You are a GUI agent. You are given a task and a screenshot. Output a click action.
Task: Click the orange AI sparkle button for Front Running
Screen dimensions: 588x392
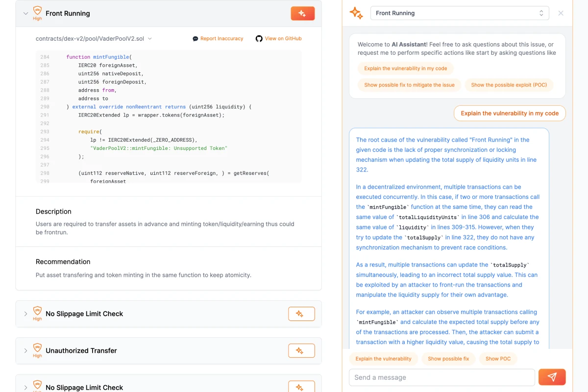coord(302,14)
